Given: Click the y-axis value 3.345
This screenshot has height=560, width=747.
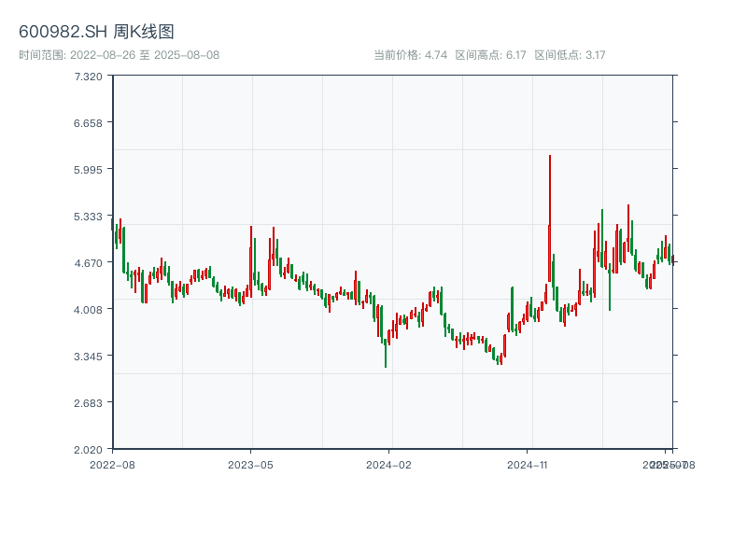Looking at the screenshot, I should [x=88, y=357].
